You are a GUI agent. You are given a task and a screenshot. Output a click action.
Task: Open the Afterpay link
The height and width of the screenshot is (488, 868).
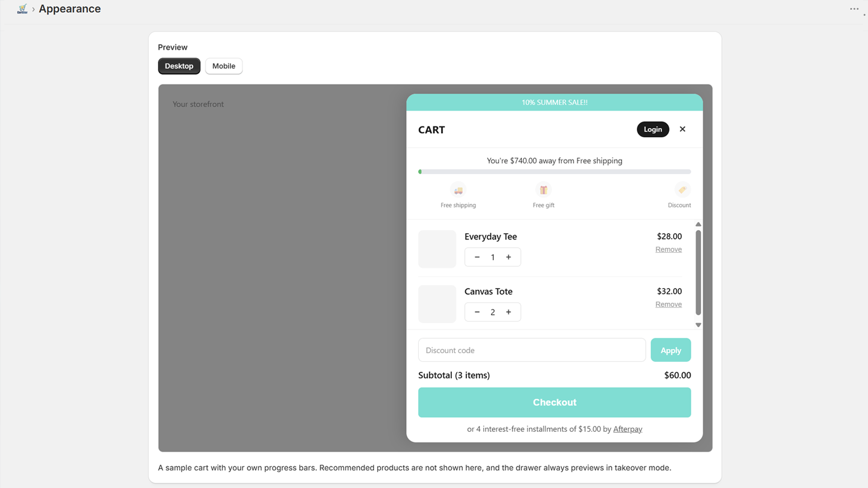point(628,429)
